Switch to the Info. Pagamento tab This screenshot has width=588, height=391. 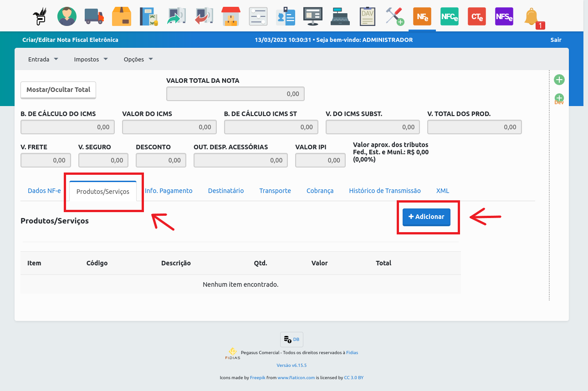coord(169,191)
